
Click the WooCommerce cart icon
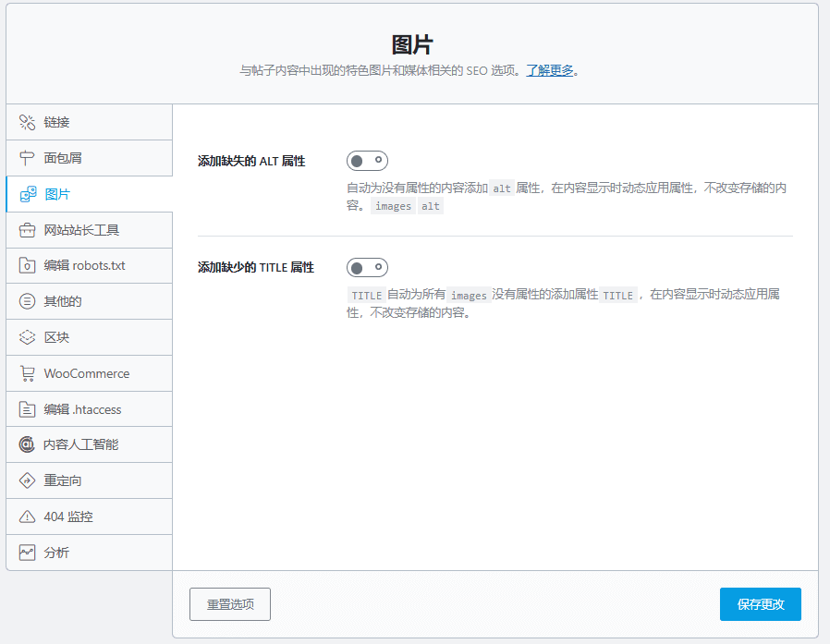tap(27, 373)
